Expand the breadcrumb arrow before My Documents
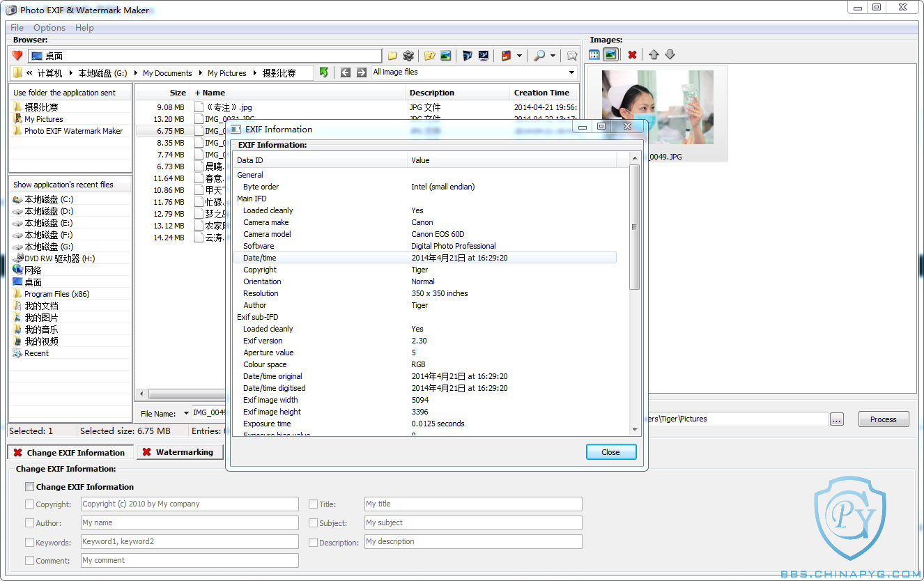 tap(135, 73)
